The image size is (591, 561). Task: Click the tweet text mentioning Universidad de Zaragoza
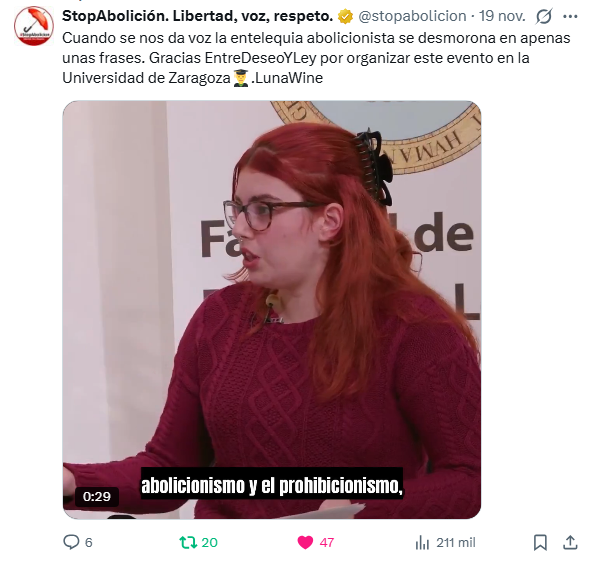[x=316, y=58]
